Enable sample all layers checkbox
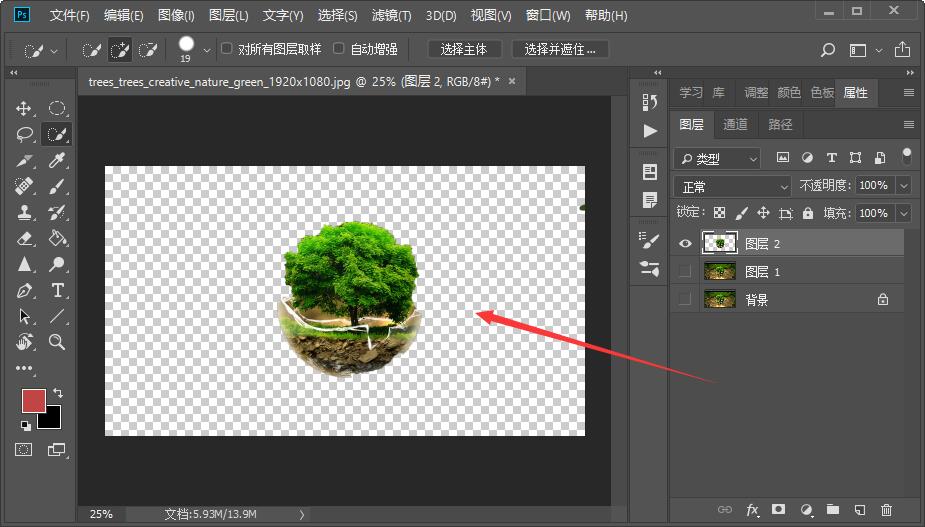 tap(227, 48)
